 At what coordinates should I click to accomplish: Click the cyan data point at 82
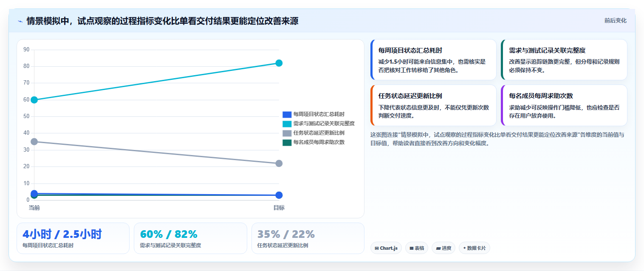[x=279, y=63]
